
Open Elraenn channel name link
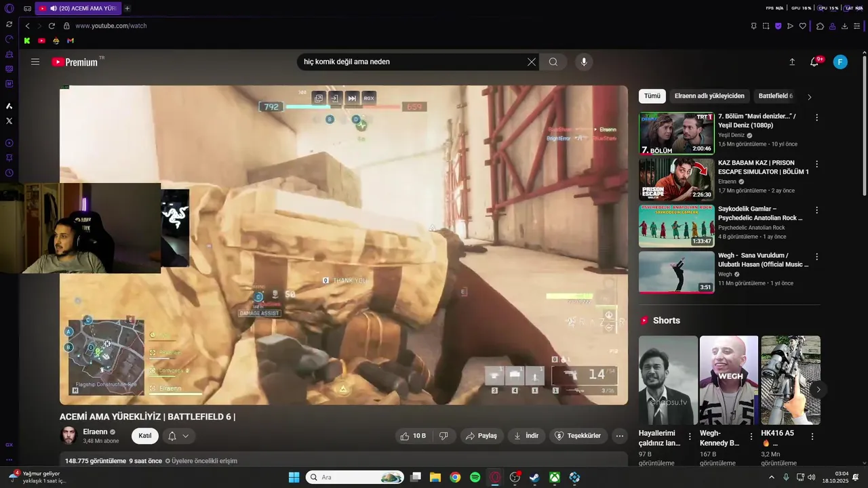point(95,432)
